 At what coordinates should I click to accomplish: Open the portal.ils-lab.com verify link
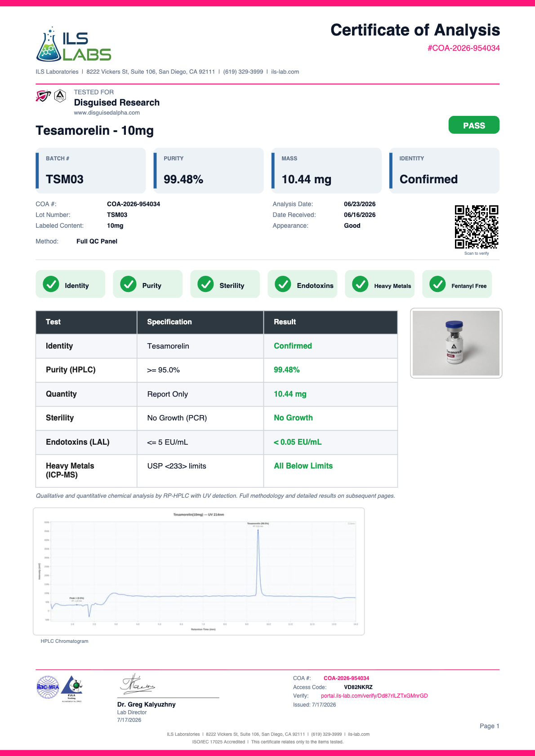pos(374,696)
